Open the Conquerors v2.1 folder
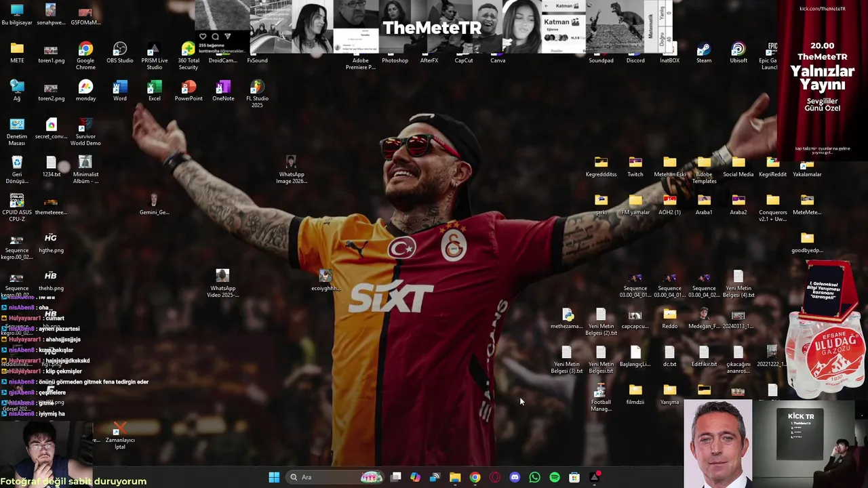The height and width of the screenshot is (488, 868). tap(772, 207)
